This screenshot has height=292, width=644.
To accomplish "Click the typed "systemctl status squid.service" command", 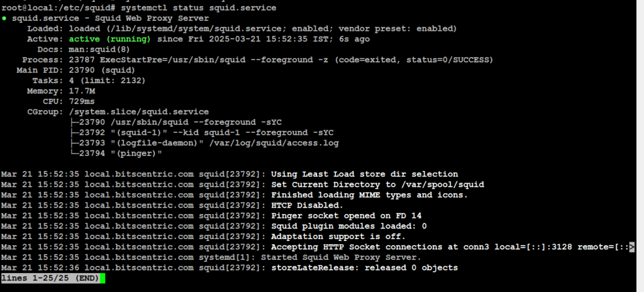I will 196,8.
